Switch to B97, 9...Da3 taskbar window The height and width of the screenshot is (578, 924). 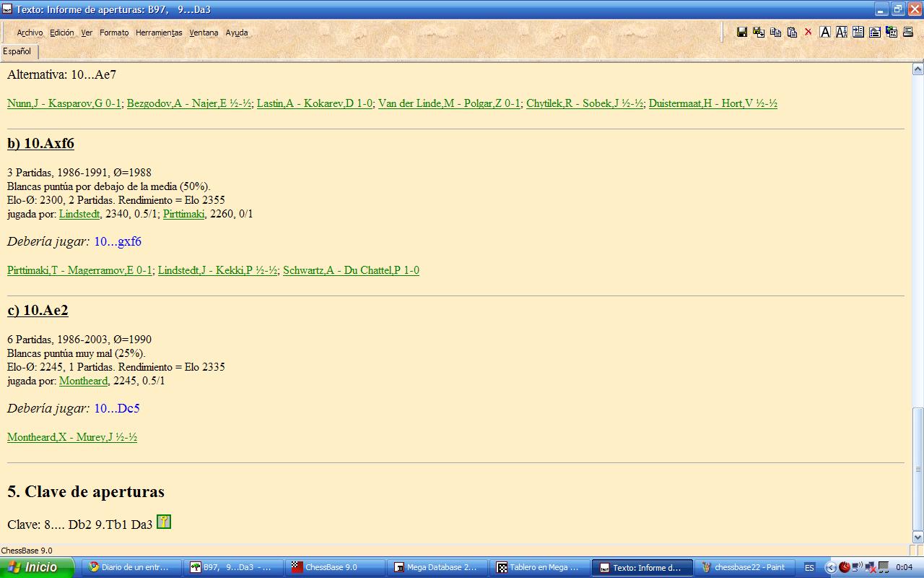232,567
